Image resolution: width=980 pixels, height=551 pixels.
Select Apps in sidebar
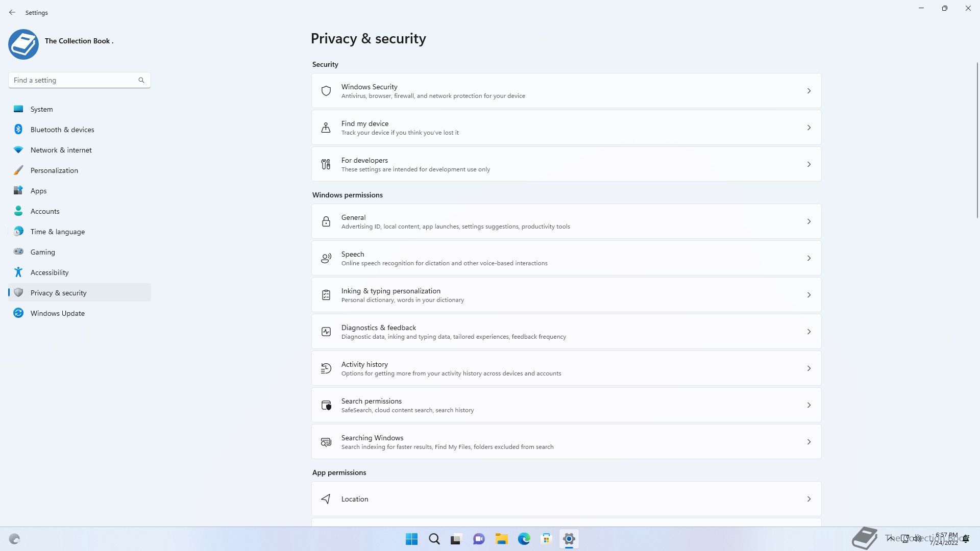(80, 191)
